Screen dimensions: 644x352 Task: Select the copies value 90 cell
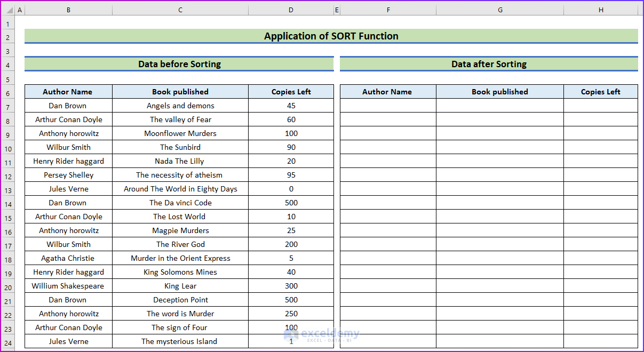[291, 147]
